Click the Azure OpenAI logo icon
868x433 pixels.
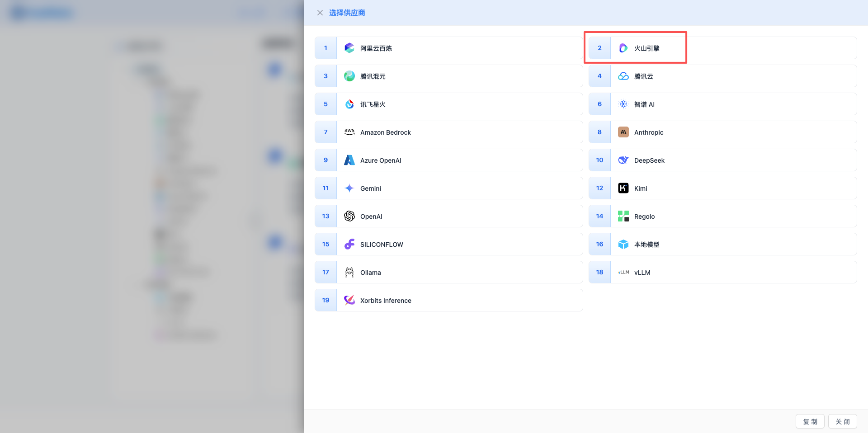(x=349, y=160)
